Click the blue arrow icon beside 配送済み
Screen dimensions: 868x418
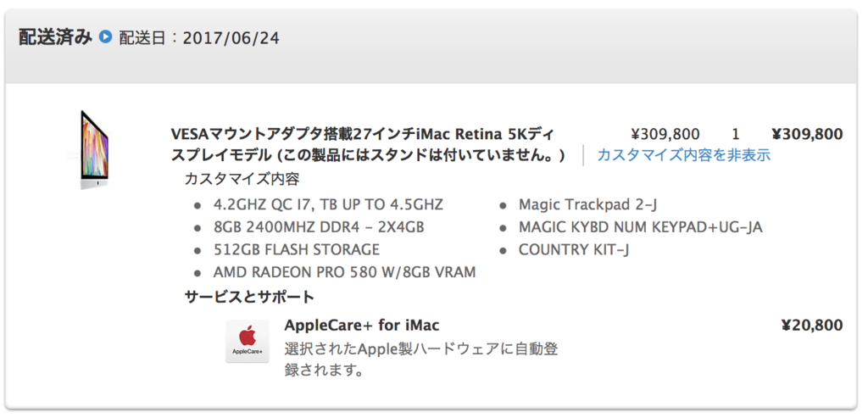click(x=105, y=37)
